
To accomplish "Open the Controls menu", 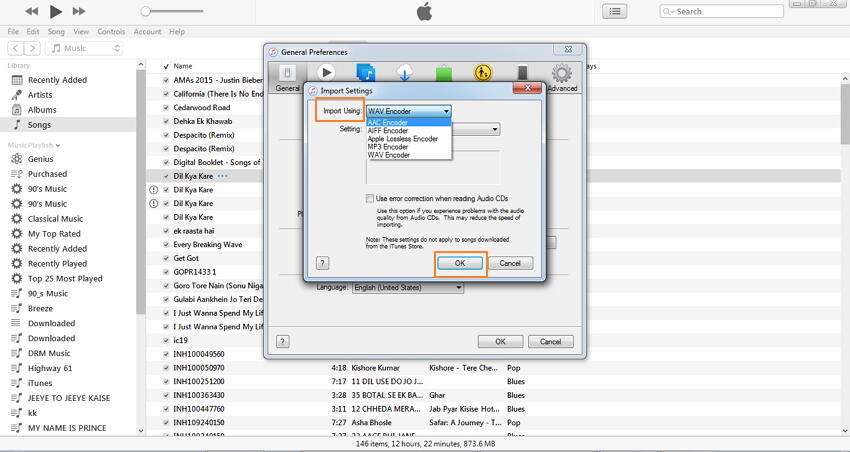I will click(111, 31).
